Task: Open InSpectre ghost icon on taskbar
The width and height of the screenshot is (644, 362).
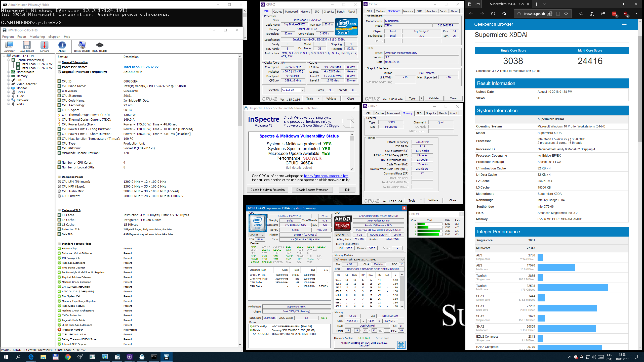Action: pyautogui.click(x=142, y=357)
